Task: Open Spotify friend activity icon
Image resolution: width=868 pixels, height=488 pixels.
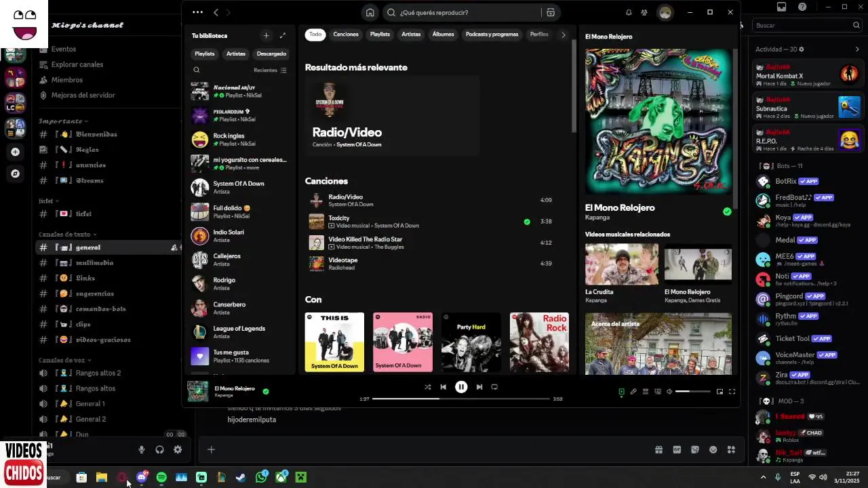Action: (644, 12)
